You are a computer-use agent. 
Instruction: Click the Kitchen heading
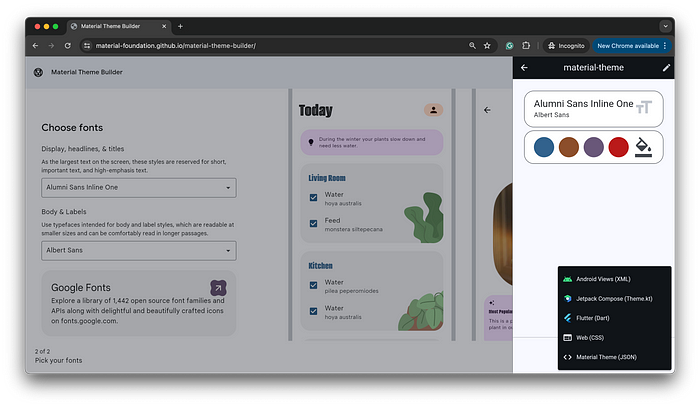[321, 266]
